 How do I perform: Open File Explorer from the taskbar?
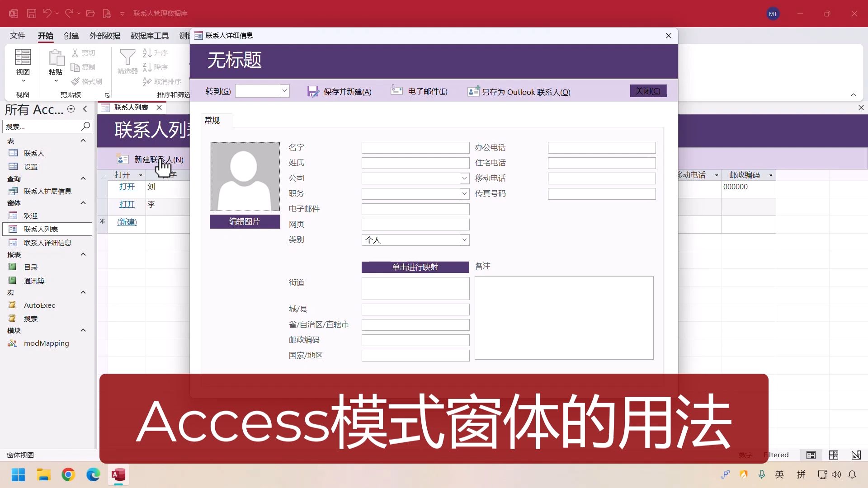pyautogui.click(x=43, y=474)
